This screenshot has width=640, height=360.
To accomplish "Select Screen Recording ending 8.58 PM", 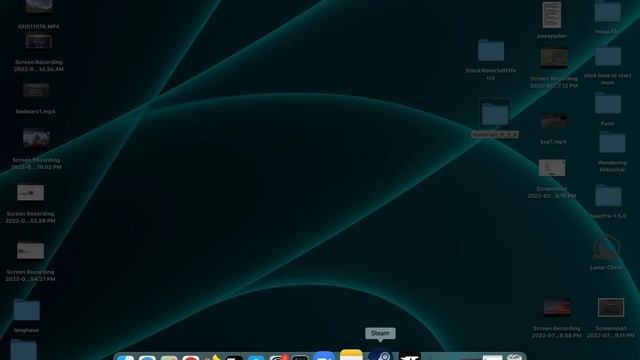I will click(557, 307).
